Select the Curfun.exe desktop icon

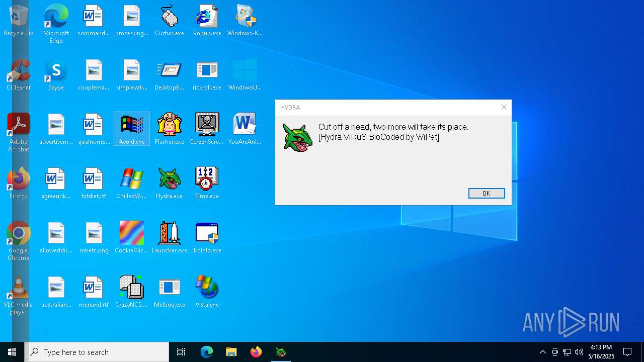170,21
